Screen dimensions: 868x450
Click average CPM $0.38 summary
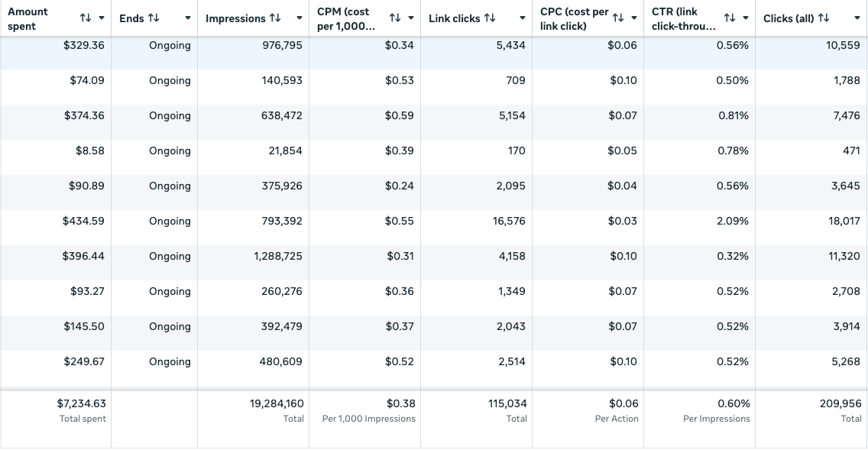pyautogui.click(x=401, y=403)
